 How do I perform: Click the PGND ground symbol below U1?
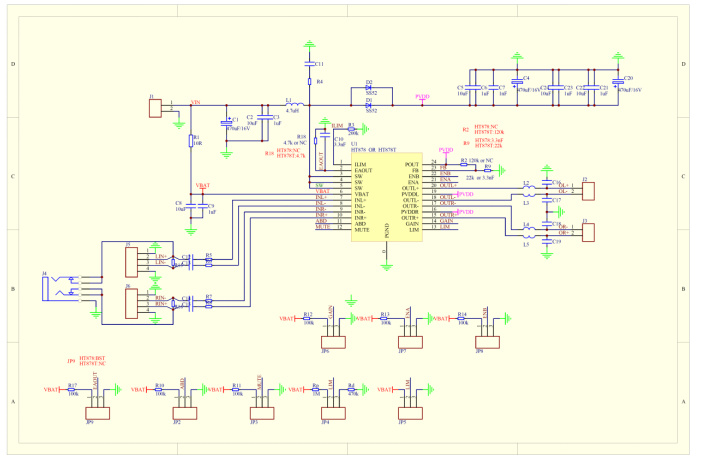[x=387, y=267]
